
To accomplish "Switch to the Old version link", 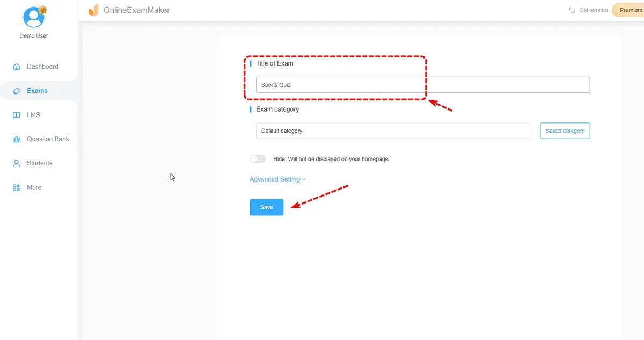I will [593, 10].
